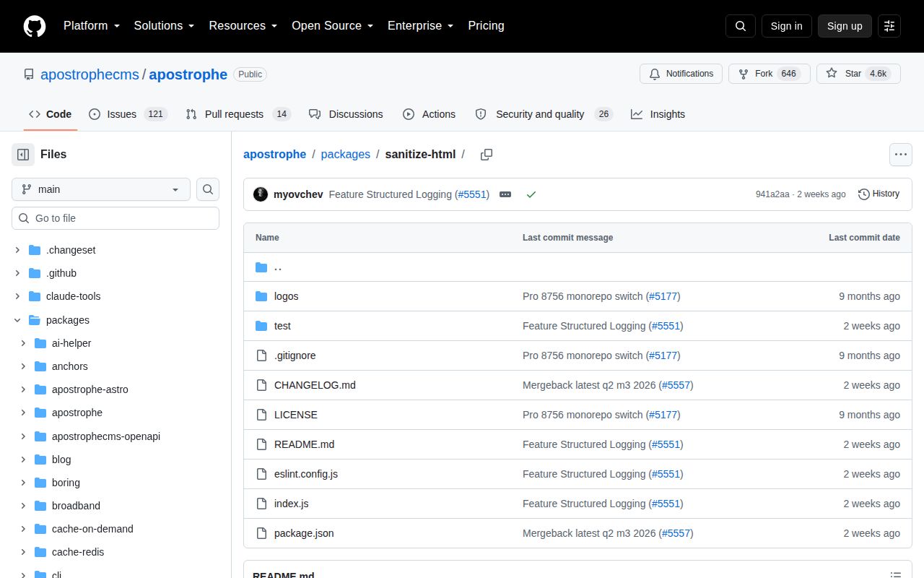Open #5551 link in latest commit bar
The width and height of the screenshot is (924, 578).
(x=472, y=194)
